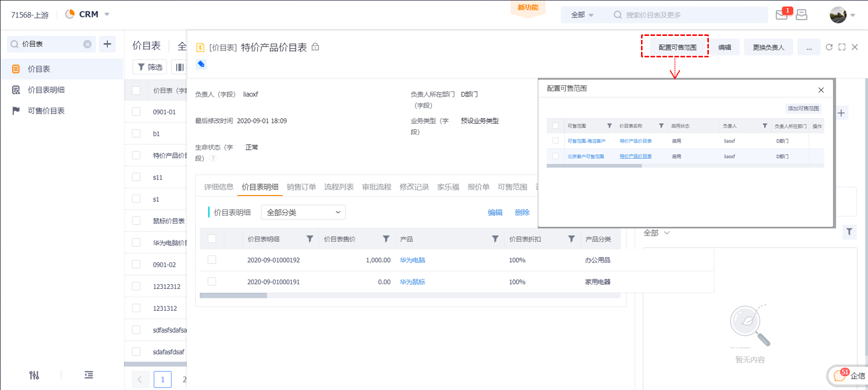This screenshot has height=390, width=868.
Task: Click the refresh icon in detail header
Action: [x=829, y=47]
